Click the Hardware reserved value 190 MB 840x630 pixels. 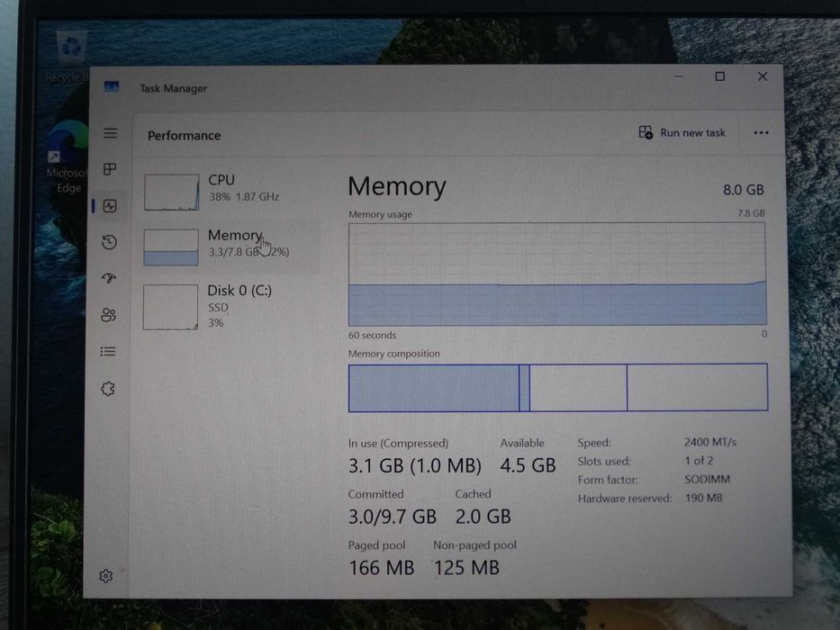coord(703,498)
